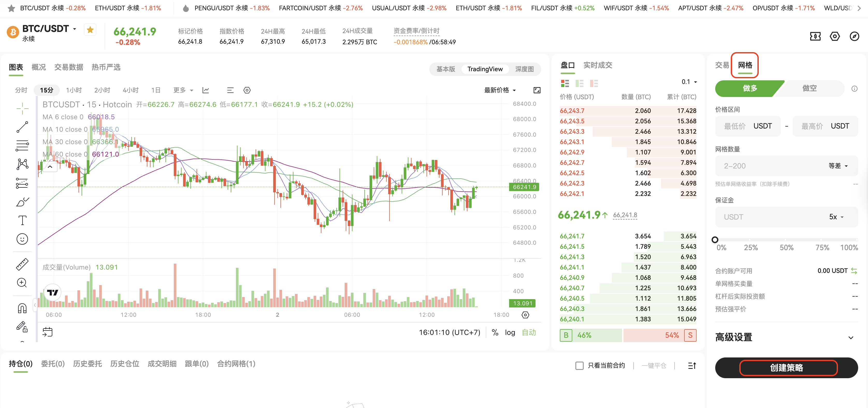Check the 只看当前合约 checkbox
The width and height of the screenshot is (868, 408).
[579, 365]
